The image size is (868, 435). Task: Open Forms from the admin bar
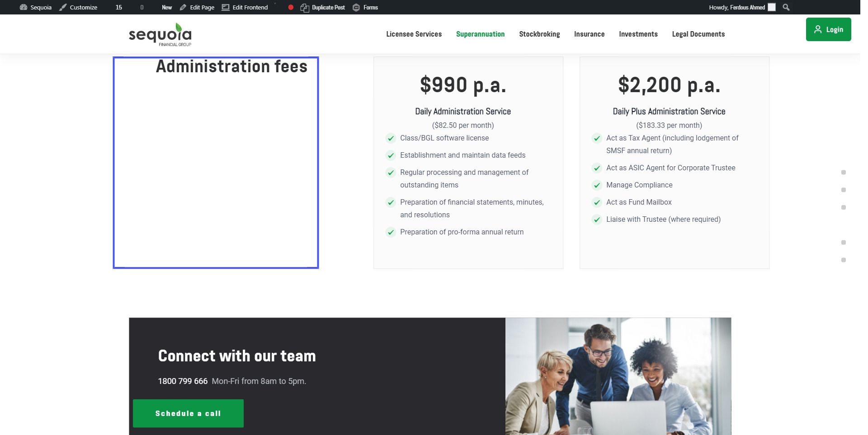coord(365,7)
